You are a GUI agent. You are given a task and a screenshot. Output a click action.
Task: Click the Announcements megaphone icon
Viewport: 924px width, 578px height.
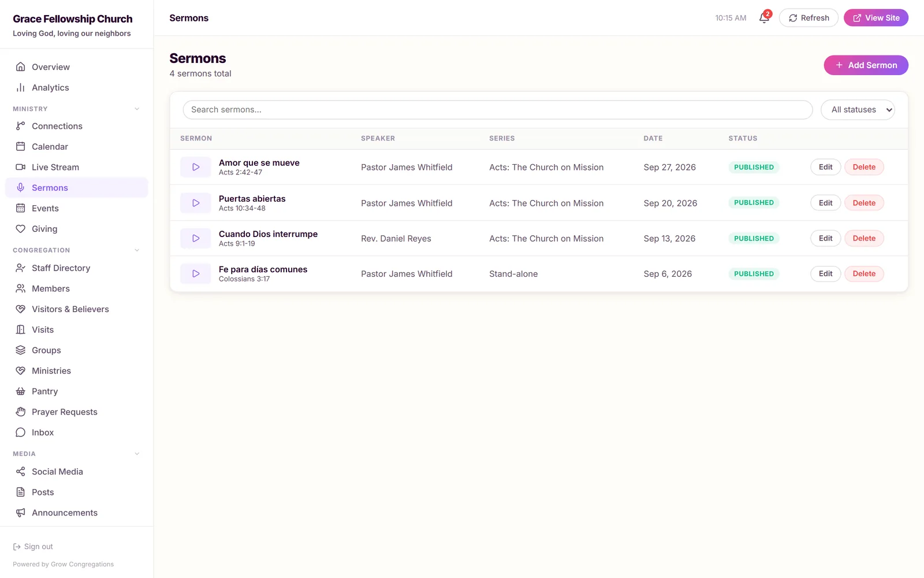click(x=21, y=513)
